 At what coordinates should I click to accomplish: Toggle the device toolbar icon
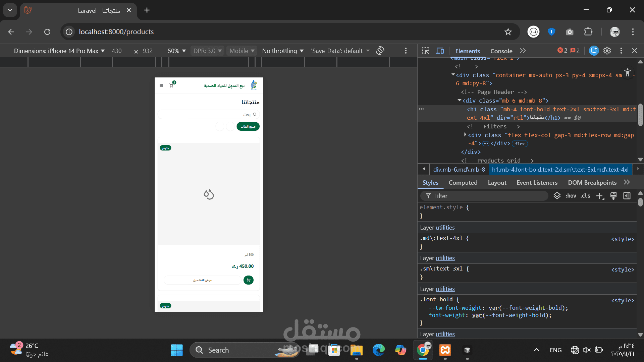(440, 51)
